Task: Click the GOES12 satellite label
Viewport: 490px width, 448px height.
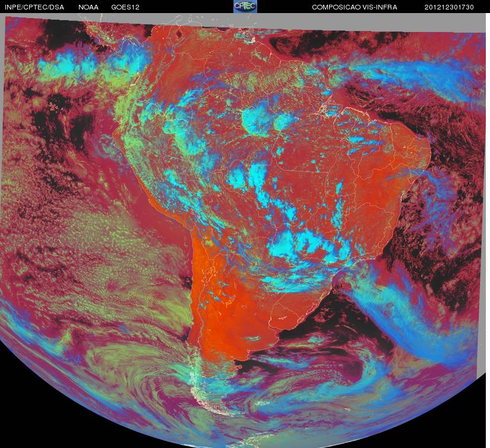Action: (x=125, y=7)
